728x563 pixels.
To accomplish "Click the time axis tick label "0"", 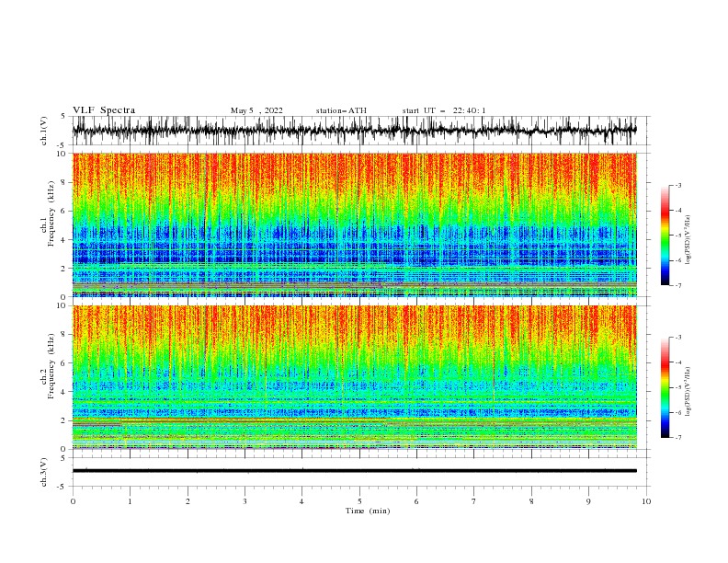I will click(x=73, y=501).
